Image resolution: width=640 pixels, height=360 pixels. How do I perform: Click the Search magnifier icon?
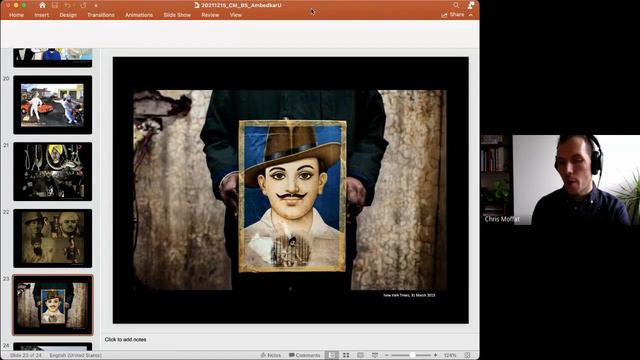tap(456, 5)
